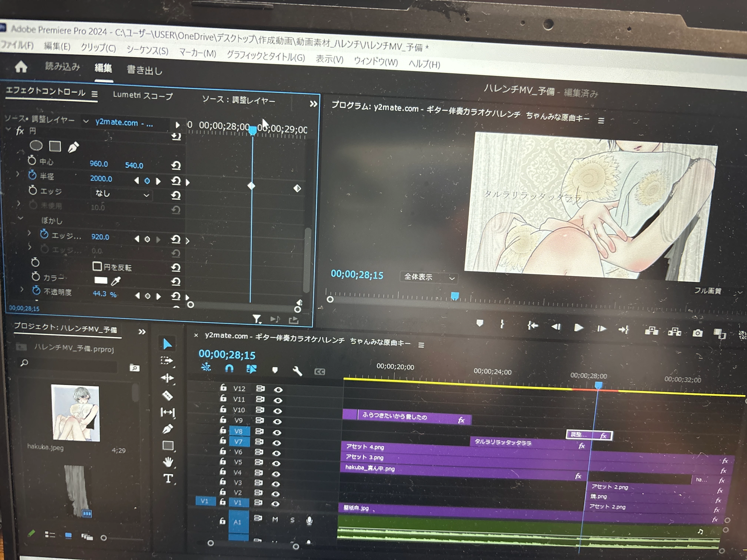The width and height of the screenshot is (747, 560).
Task: Toggle the 半径 animation stopwatch
Action: pos(32,175)
